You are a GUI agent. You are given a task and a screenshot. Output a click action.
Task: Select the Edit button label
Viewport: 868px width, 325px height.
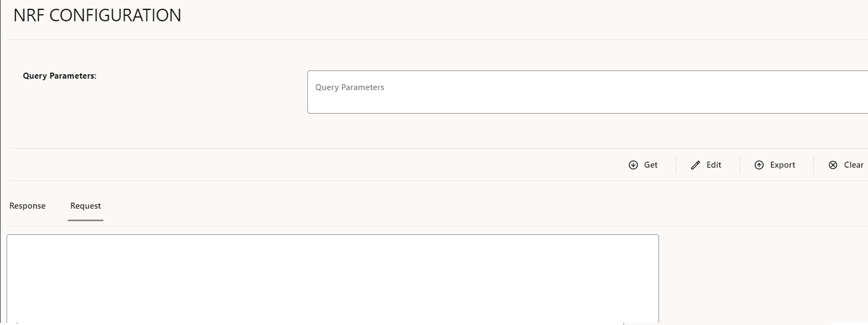tap(714, 165)
